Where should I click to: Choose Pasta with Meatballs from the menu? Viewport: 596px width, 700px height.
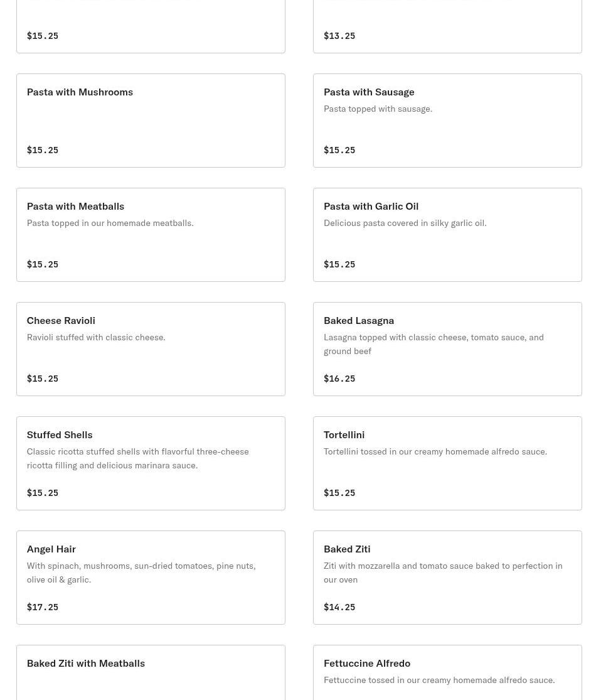[x=151, y=235]
